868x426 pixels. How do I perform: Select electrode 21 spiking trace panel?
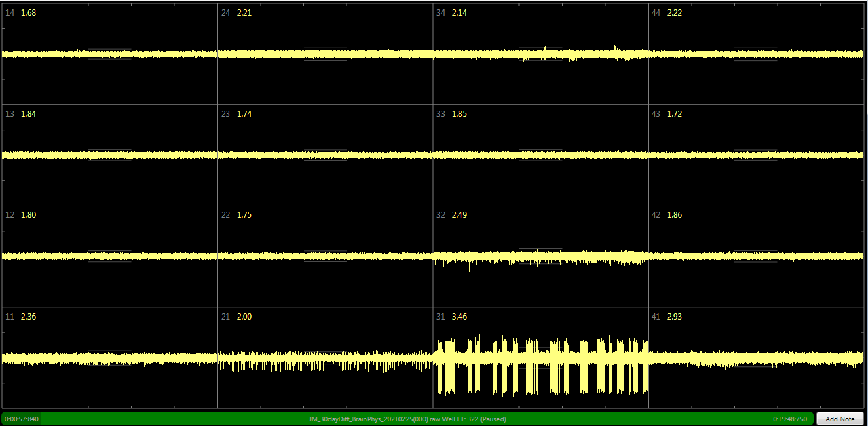325,357
